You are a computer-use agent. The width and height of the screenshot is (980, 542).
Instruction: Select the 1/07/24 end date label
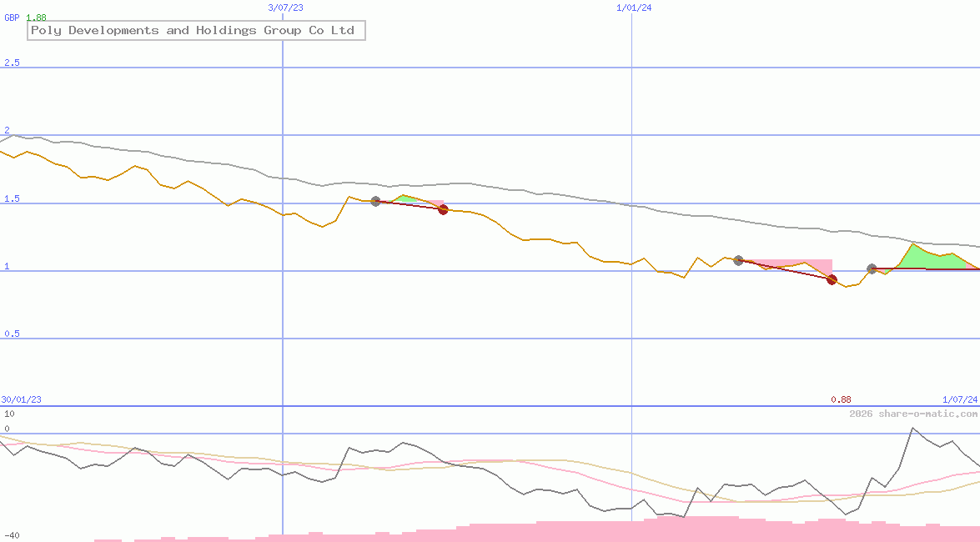click(959, 399)
